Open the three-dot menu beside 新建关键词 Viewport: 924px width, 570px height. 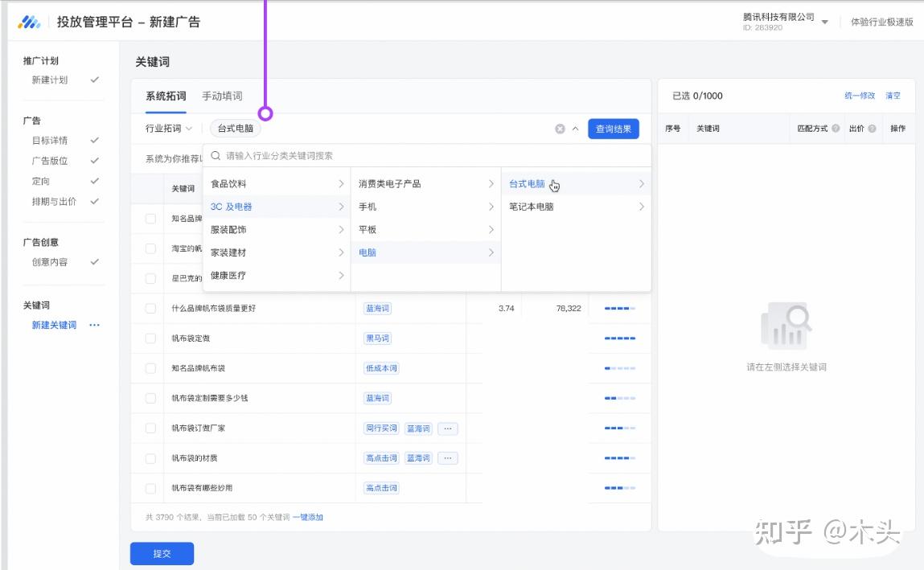pos(94,326)
